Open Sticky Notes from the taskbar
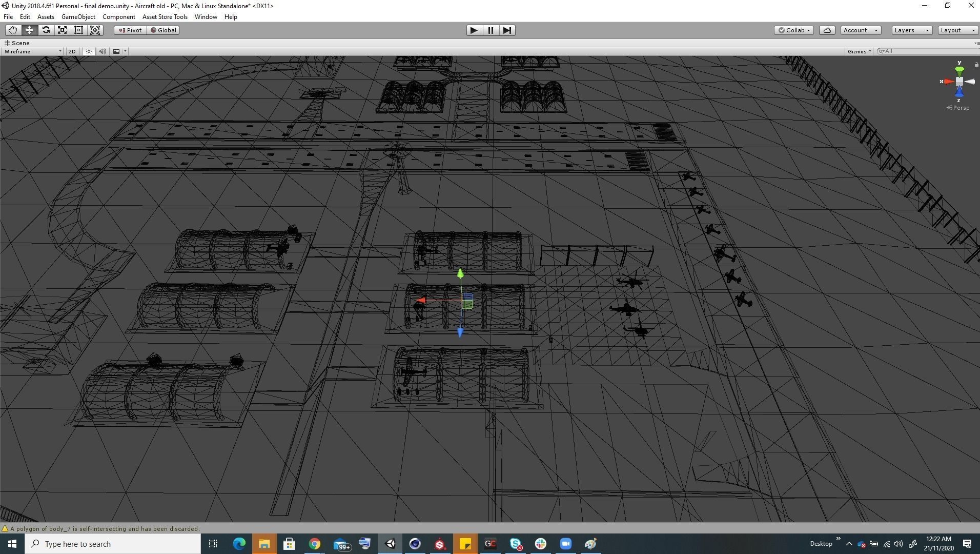The width and height of the screenshot is (980, 554). tap(465, 544)
